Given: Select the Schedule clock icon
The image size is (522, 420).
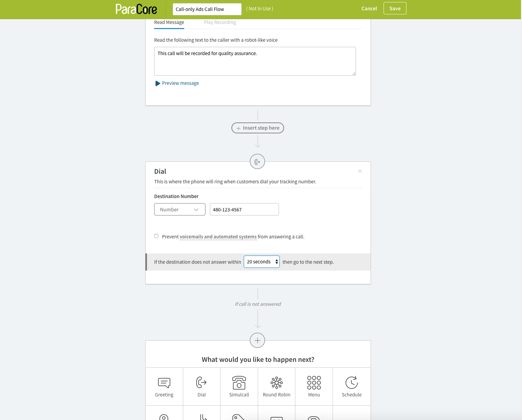Looking at the screenshot, I should (x=351, y=383).
